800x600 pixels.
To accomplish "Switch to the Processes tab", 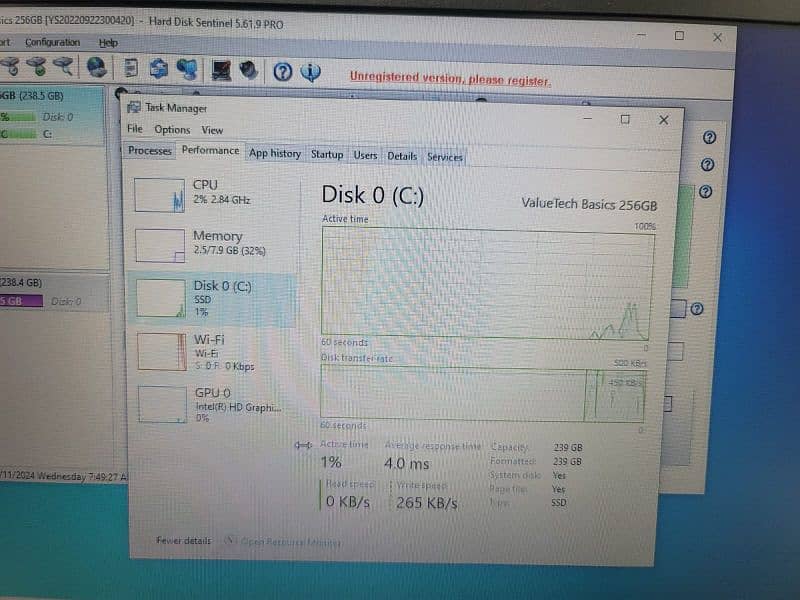I will coord(150,151).
